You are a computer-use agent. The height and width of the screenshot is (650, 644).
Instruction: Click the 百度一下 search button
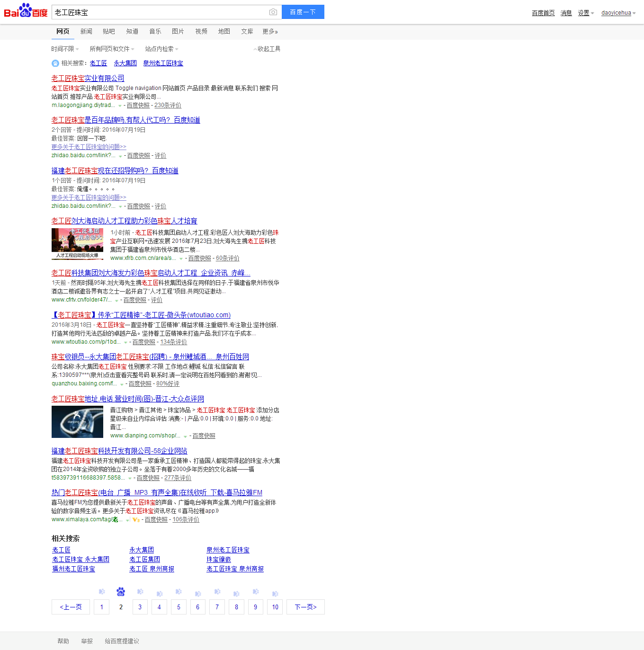click(303, 12)
